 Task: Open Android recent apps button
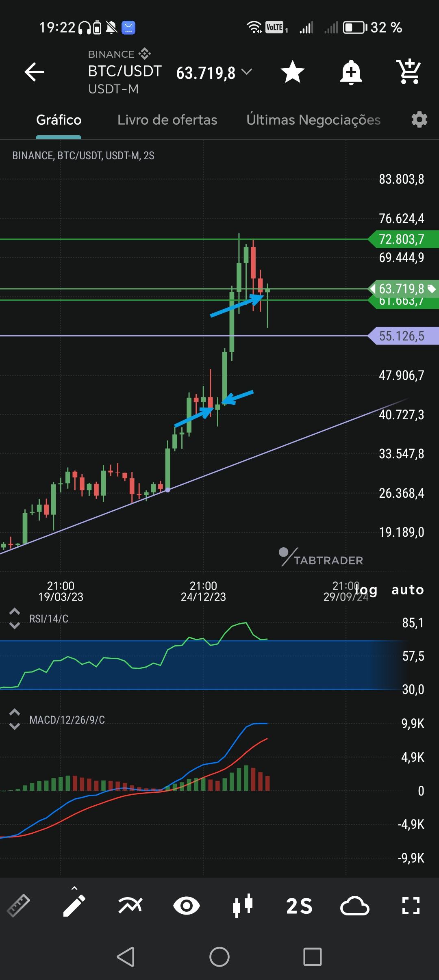[x=313, y=957]
